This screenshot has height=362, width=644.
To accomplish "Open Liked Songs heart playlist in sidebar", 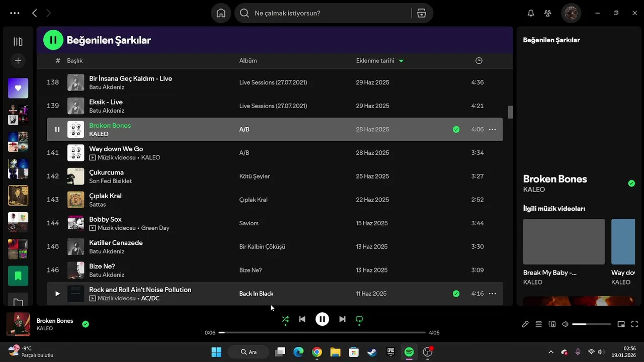I will click(x=18, y=88).
